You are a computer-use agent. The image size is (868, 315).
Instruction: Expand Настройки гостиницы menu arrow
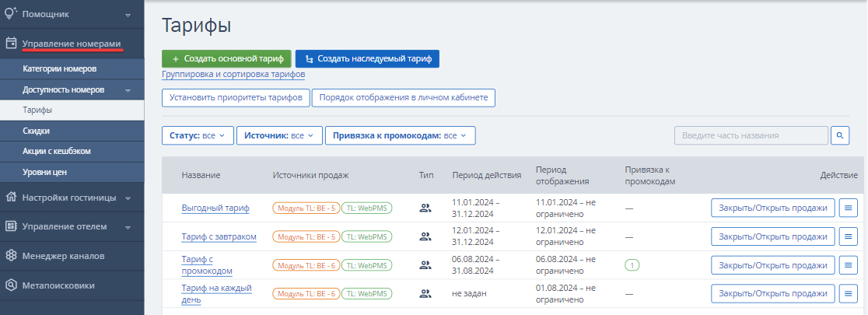[x=128, y=198]
